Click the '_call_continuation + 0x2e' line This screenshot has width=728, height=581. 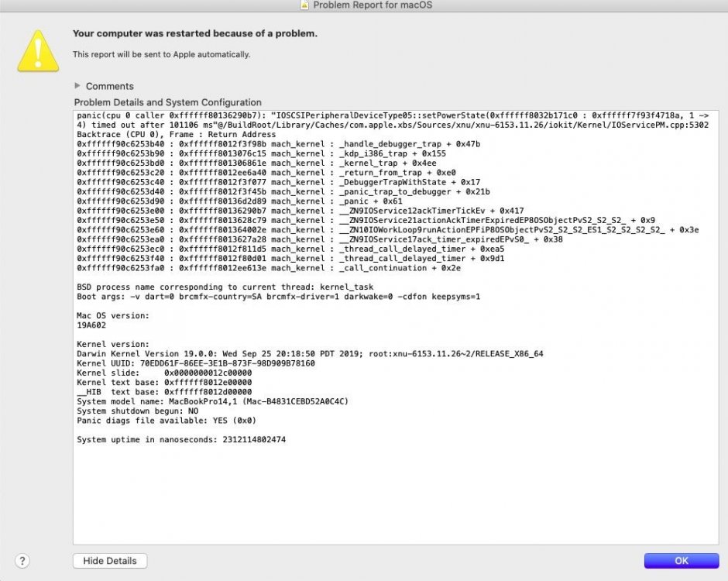click(x=269, y=268)
